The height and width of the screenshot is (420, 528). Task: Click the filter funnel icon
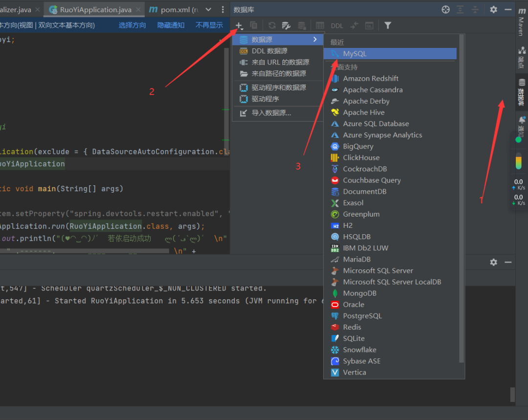click(388, 25)
